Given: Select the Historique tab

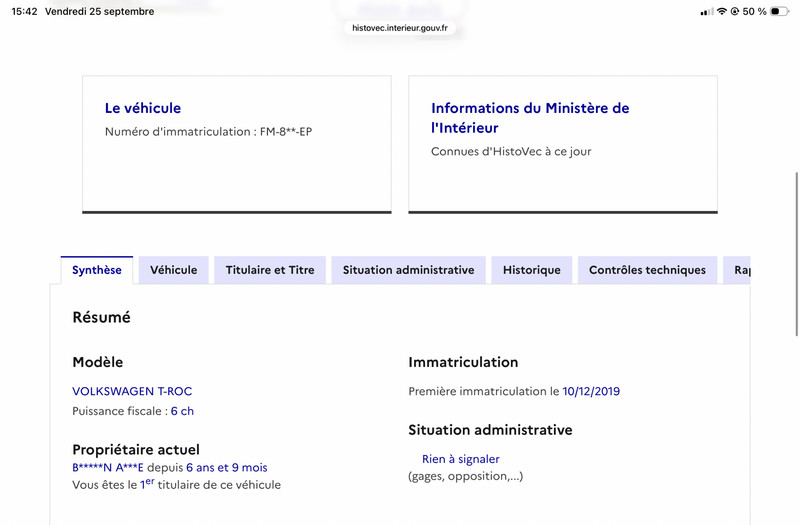Looking at the screenshot, I should 532,270.
